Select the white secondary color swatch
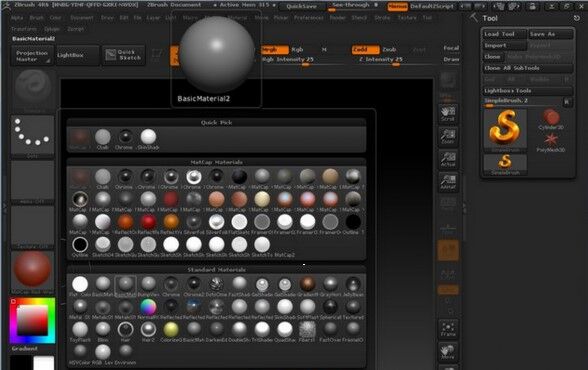588x370 pixels. click(x=44, y=363)
